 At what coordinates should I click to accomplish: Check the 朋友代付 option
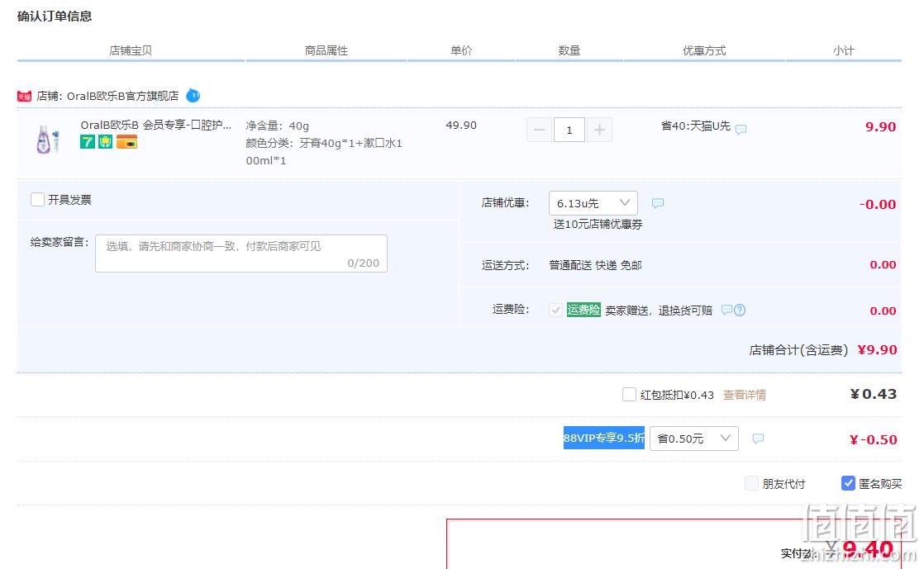(751, 484)
